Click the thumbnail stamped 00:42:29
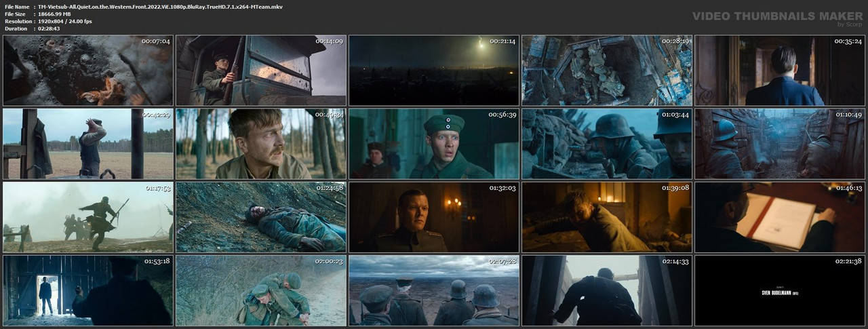The height and width of the screenshot is (329, 868). 88,144
